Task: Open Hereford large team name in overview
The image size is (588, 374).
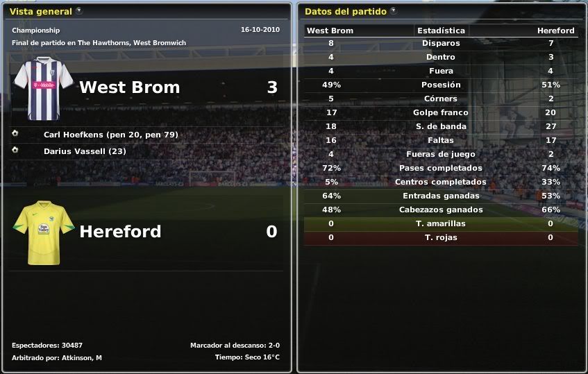Action: click(x=120, y=232)
